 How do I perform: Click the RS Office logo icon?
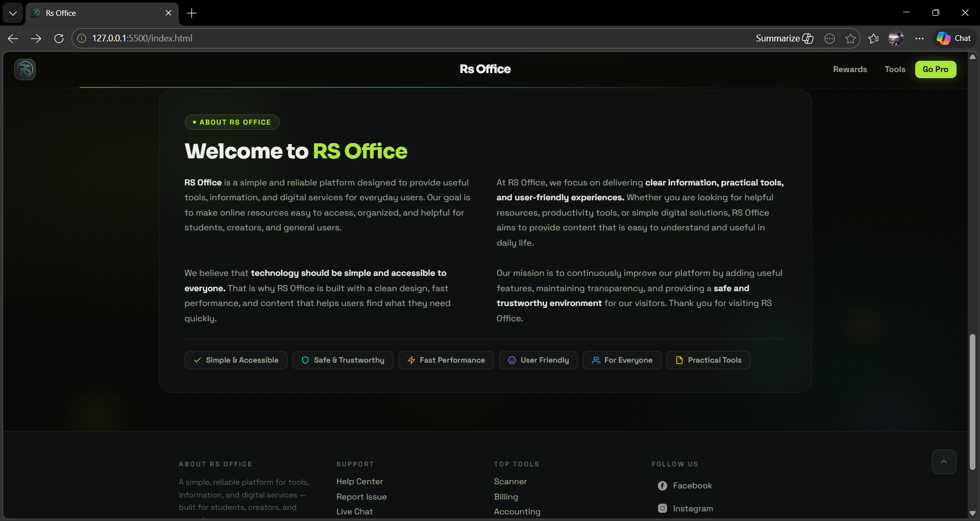[x=24, y=69]
